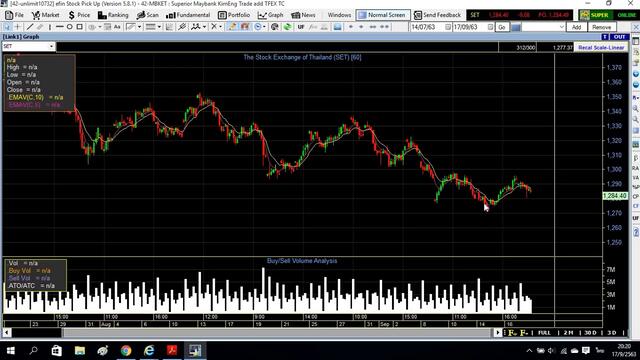Screen dimensions: 640x360
Task: Open the News menu
Action: [303, 15]
